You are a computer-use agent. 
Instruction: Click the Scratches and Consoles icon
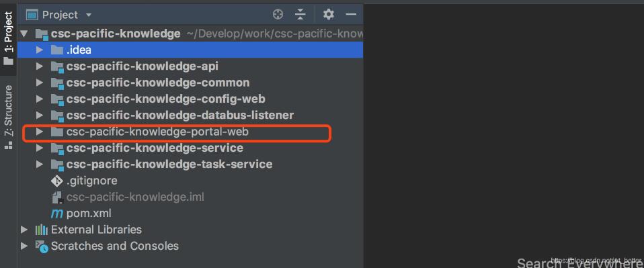point(42,246)
